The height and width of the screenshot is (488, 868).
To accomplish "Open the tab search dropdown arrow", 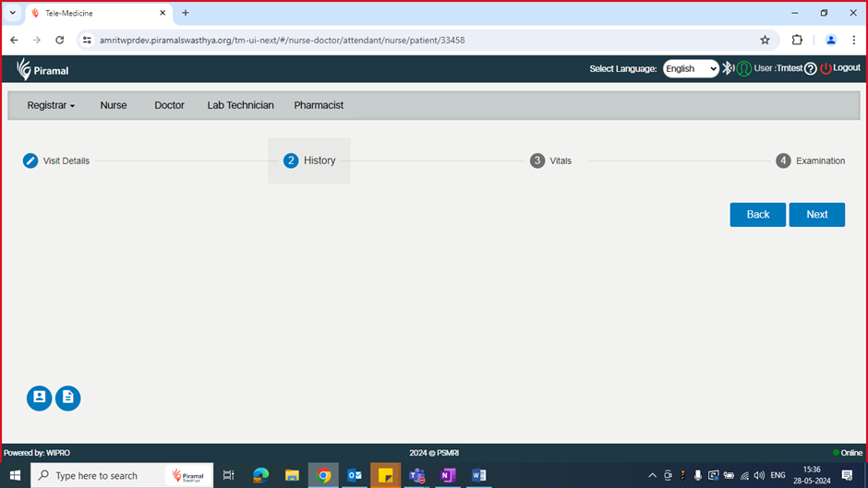I will [13, 13].
